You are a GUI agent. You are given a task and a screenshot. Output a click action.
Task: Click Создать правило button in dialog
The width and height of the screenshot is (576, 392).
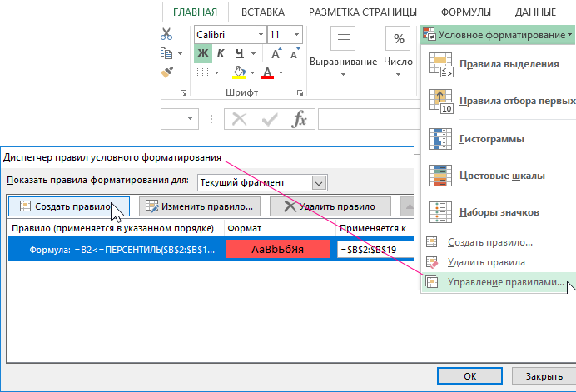tap(69, 206)
